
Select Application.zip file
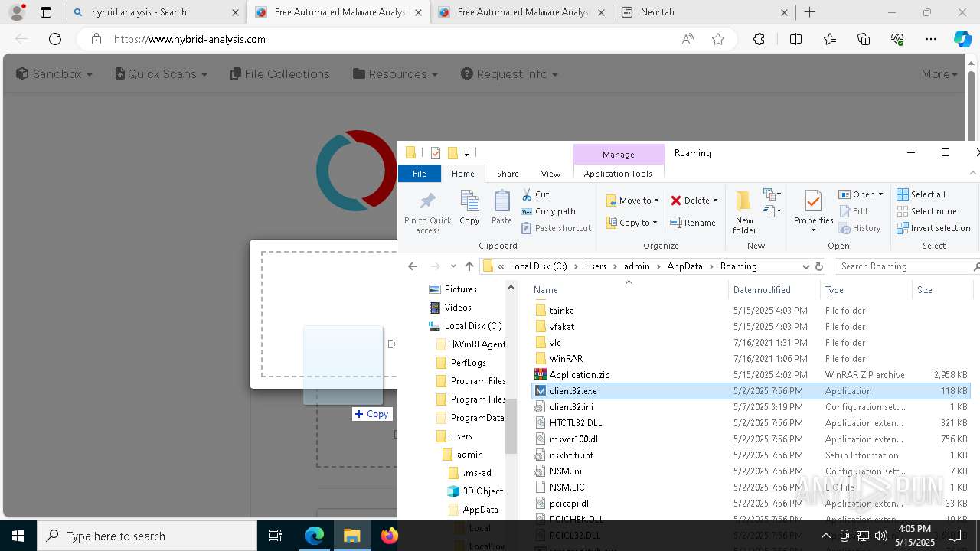coord(579,375)
